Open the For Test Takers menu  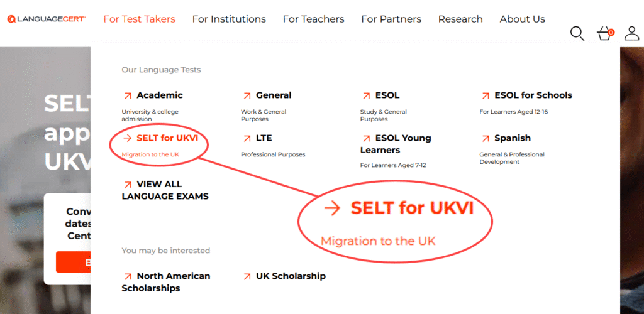[x=139, y=19]
